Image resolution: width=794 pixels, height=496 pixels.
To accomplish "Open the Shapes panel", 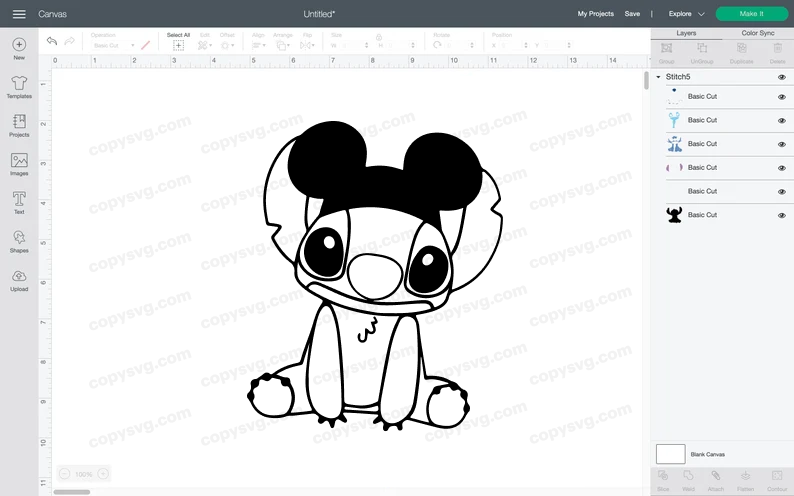I will 19,241.
